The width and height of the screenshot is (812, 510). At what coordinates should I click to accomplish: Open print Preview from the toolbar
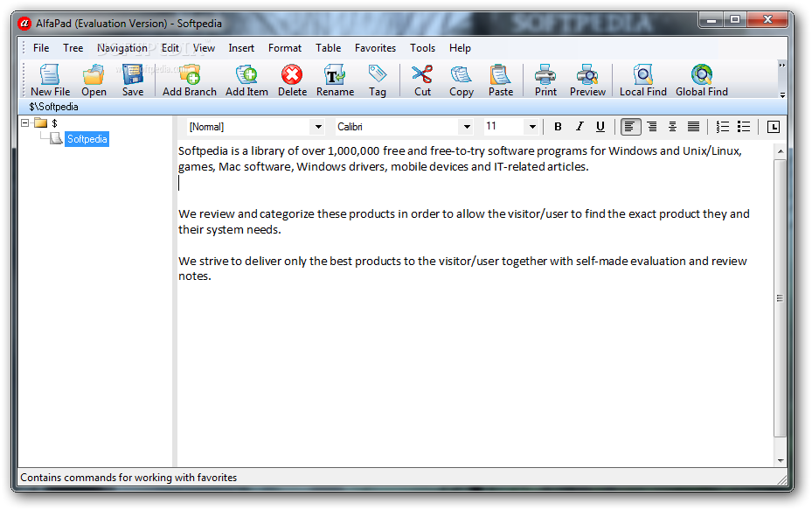(x=587, y=80)
